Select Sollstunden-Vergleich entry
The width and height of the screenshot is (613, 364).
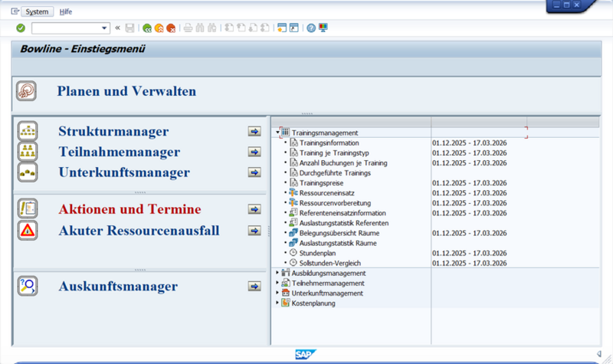point(330,263)
